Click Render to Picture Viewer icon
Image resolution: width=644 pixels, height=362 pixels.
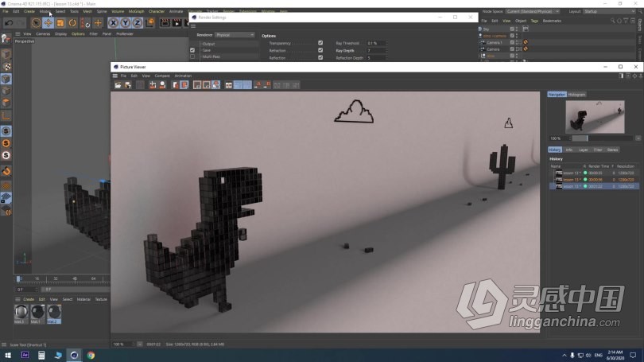pyautogui.click(x=177, y=23)
